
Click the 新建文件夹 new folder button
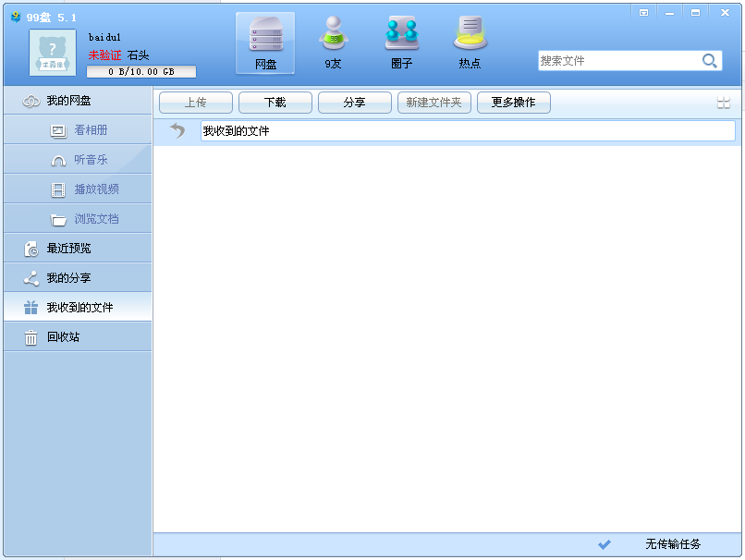click(x=434, y=103)
